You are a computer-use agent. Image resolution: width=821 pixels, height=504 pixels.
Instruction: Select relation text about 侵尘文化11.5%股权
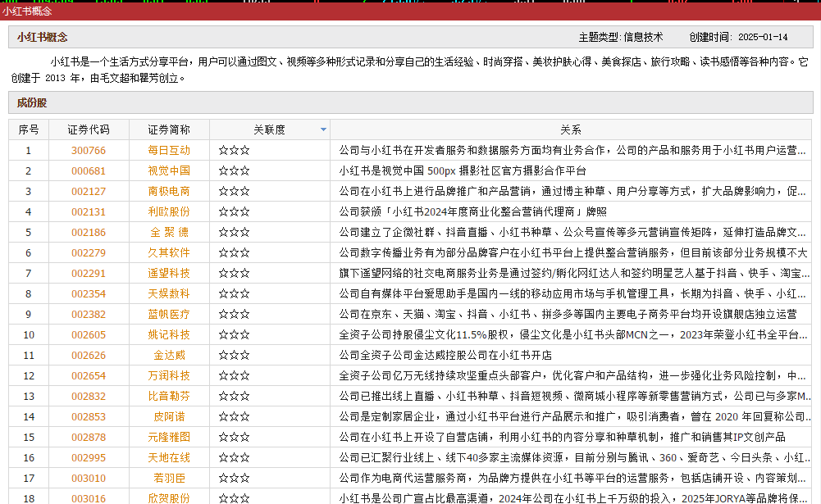pyautogui.click(x=572, y=335)
